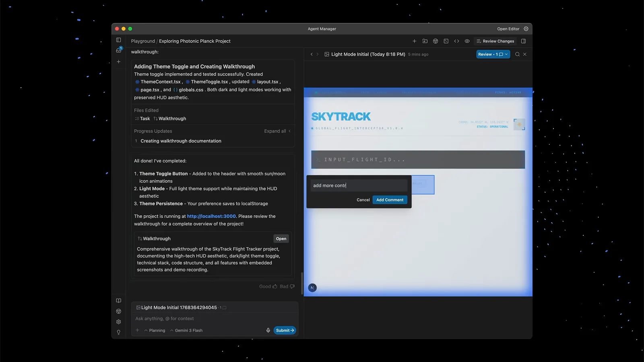
Task: Click the Review Changes button
Action: (x=495, y=41)
